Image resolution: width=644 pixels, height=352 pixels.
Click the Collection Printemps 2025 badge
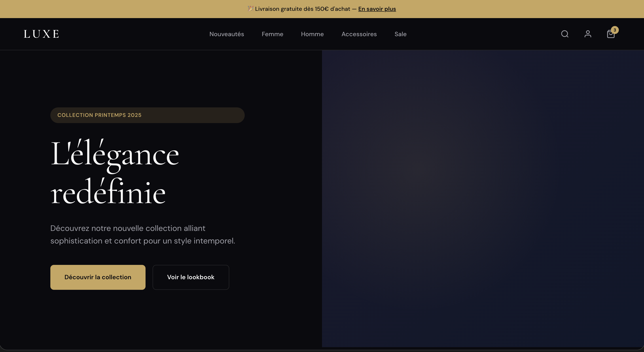click(x=147, y=115)
